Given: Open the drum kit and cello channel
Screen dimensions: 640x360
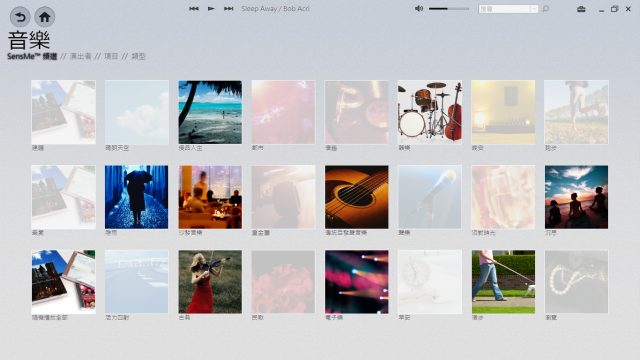Looking at the screenshot, I should (x=430, y=112).
